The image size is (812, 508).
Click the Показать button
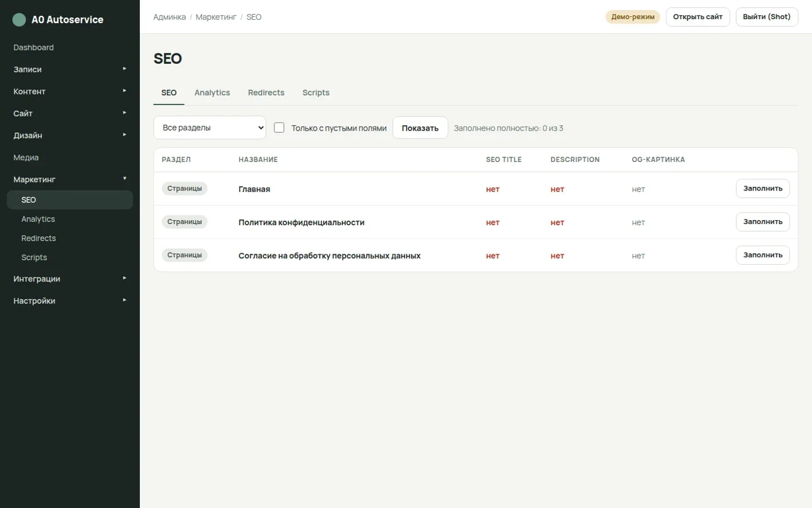[420, 128]
